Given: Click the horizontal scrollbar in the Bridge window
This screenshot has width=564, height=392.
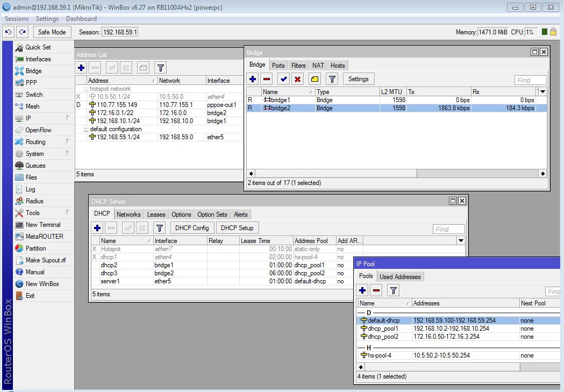Looking at the screenshot, I should pos(397,174).
